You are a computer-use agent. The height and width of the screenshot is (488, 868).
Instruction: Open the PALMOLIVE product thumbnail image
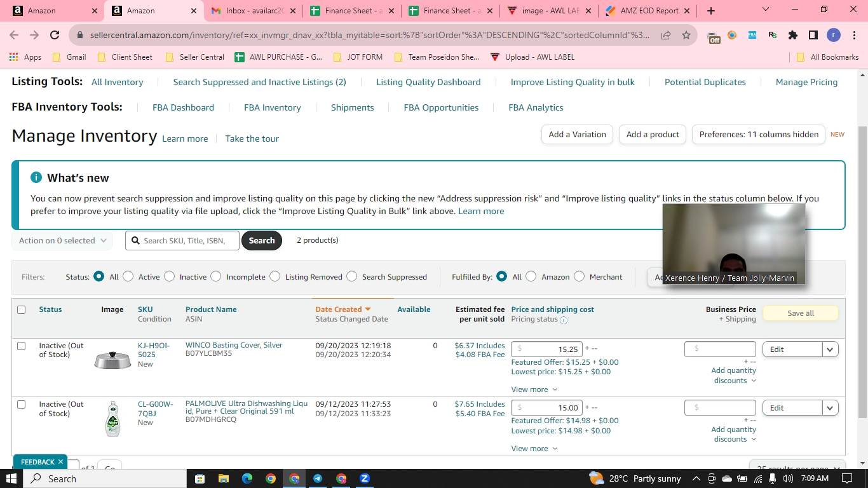112,419
